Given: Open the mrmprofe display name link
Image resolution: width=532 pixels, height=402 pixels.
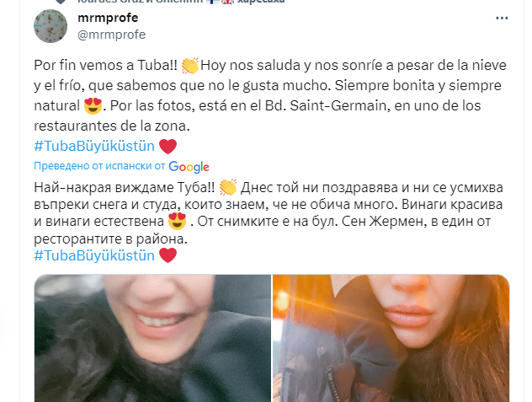Looking at the screenshot, I should (x=108, y=18).
